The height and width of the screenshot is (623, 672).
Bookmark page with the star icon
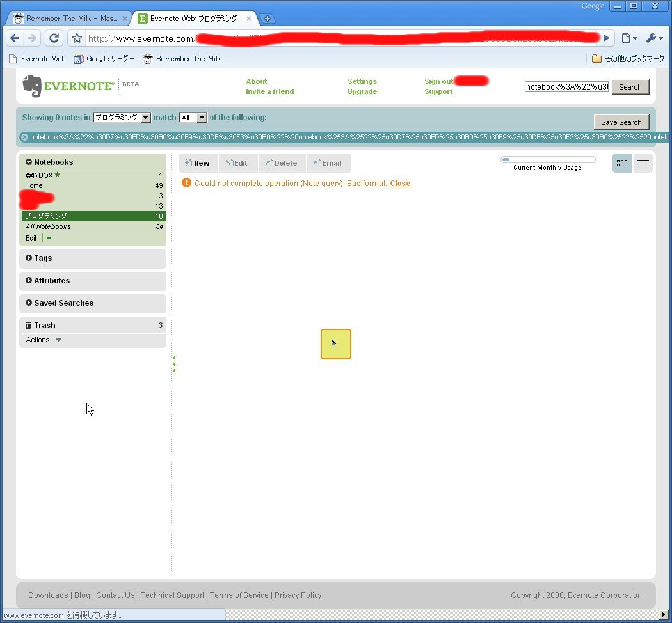click(77, 38)
